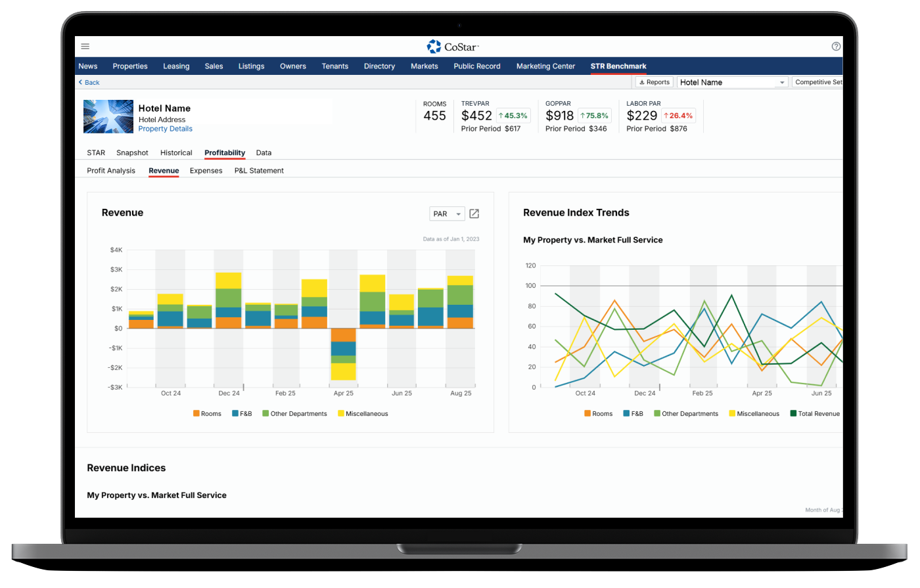Click Other Departments green swatch in Revenue legend

coord(265,414)
